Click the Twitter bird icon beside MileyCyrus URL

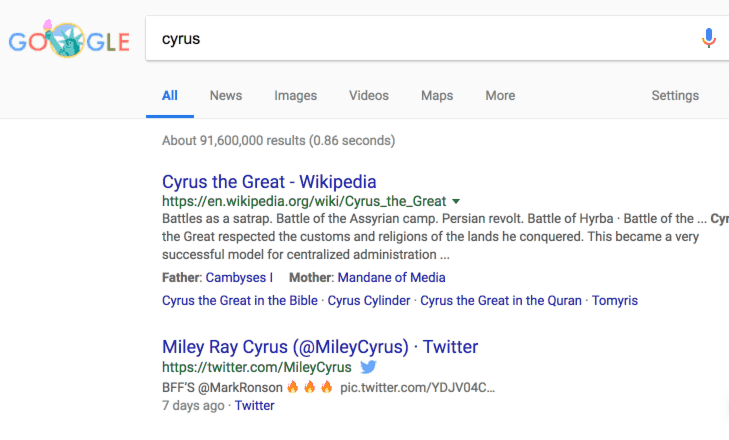click(x=368, y=367)
